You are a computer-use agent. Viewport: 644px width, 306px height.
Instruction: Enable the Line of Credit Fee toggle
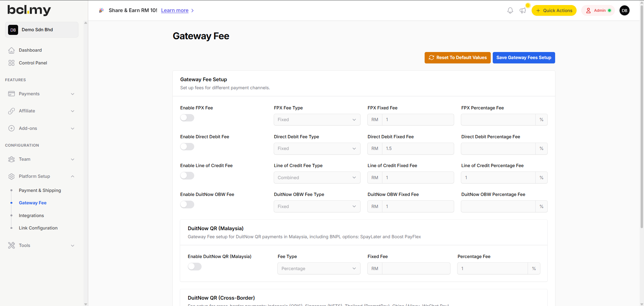point(187,175)
